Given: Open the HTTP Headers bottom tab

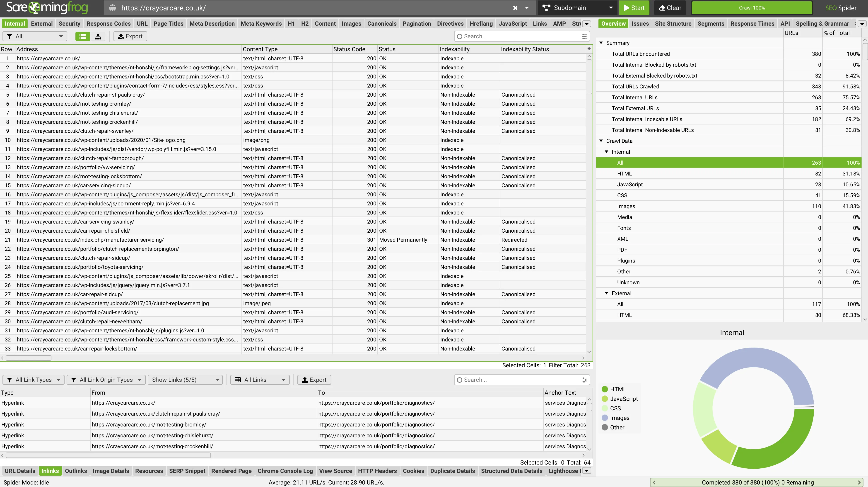Looking at the screenshot, I should tap(377, 471).
